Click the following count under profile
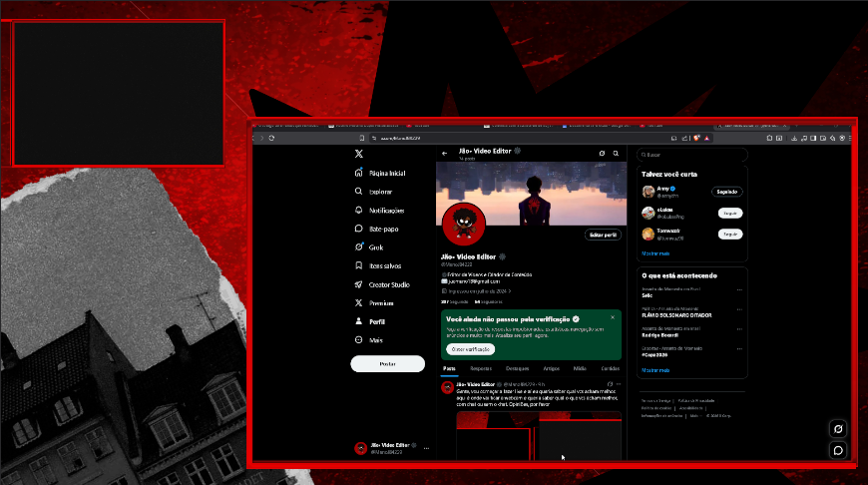The image size is (868, 485). [x=455, y=301]
